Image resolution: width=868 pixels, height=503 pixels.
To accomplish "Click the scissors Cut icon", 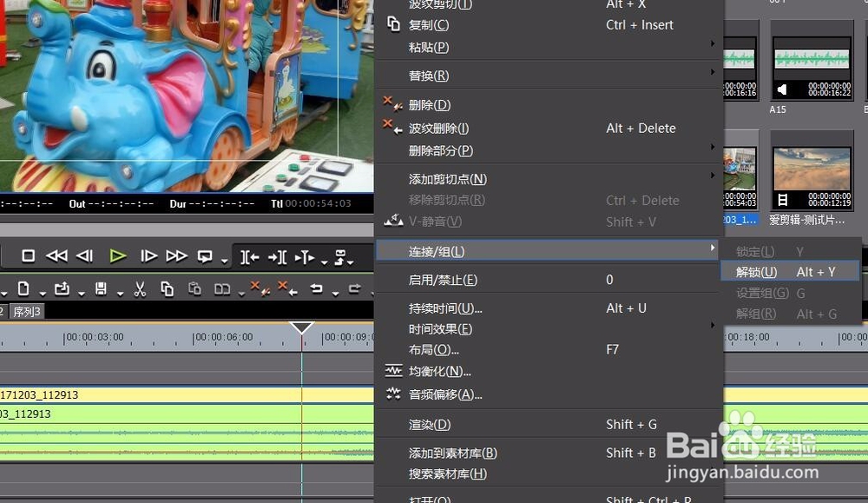I will click(140, 288).
